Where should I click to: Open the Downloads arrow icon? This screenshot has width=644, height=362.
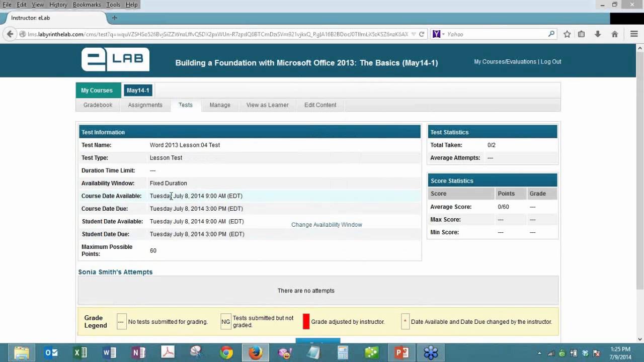click(598, 34)
